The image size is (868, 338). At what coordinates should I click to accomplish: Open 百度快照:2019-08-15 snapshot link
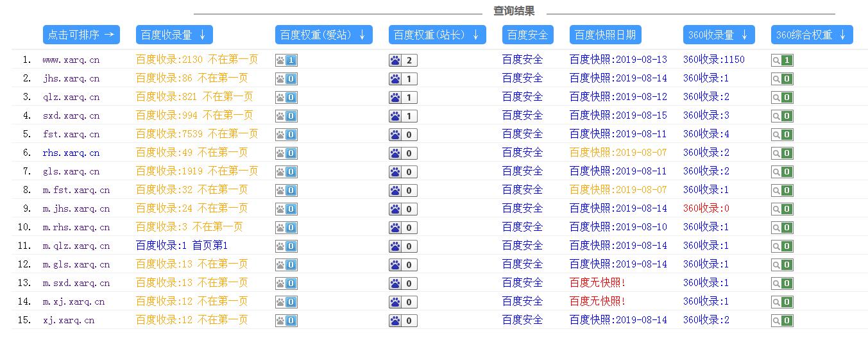(x=618, y=115)
